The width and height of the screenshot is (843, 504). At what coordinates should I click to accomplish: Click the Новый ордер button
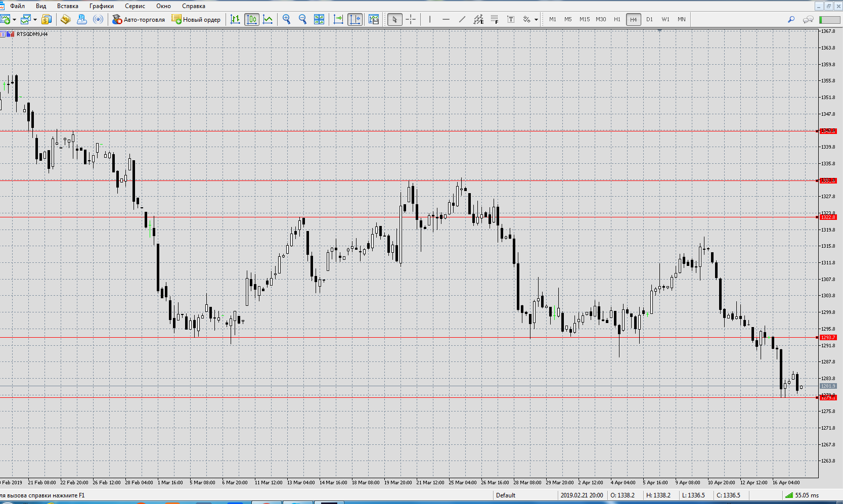(x=196, y=19)
